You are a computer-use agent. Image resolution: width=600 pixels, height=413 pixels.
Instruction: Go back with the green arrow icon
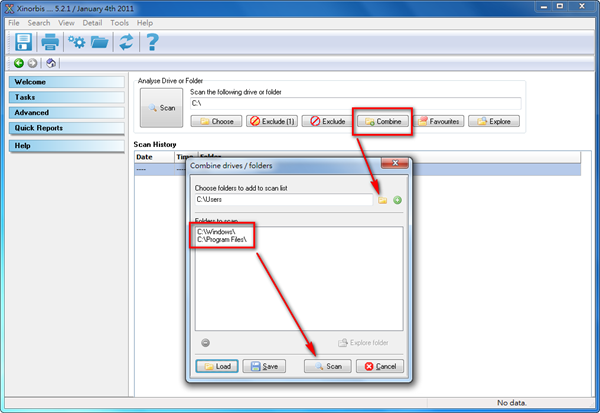pos(19,63)
